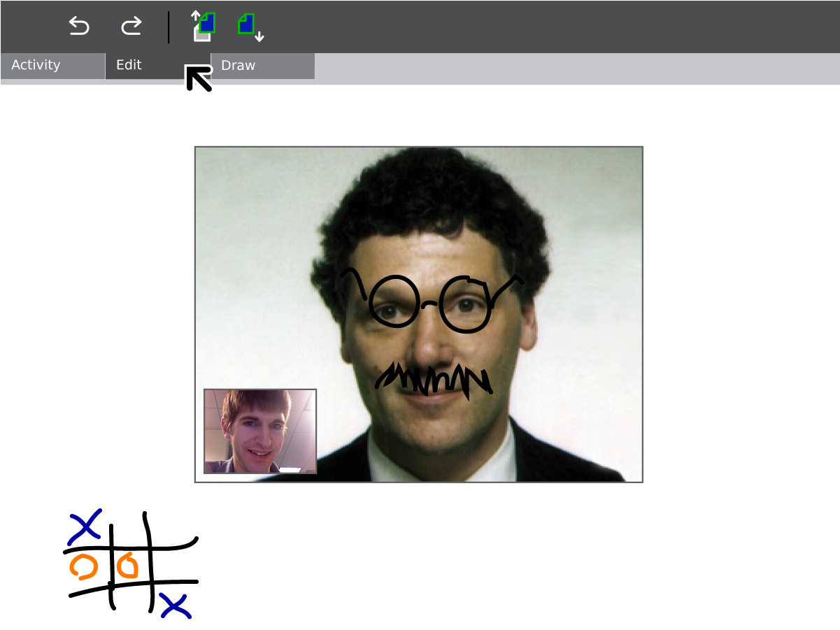Click the Redo arrow icon
Screen dimensions: 840x630
[x=131, y=27]
